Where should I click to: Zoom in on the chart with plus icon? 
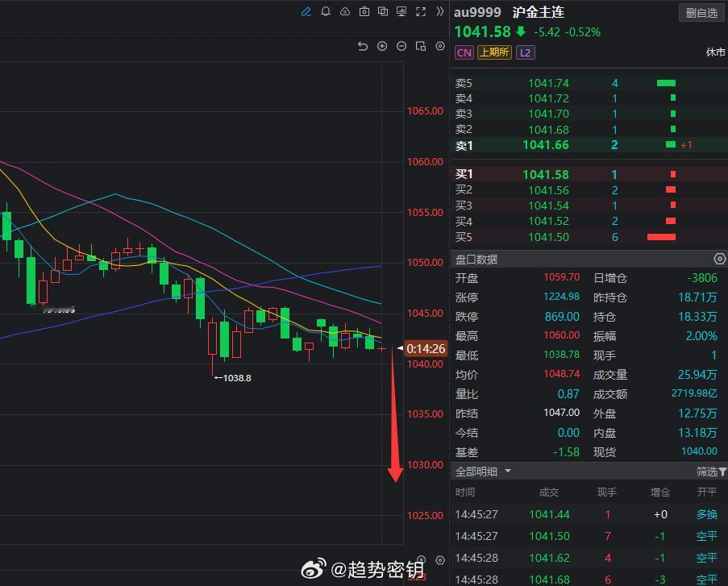tap(382, 46)
